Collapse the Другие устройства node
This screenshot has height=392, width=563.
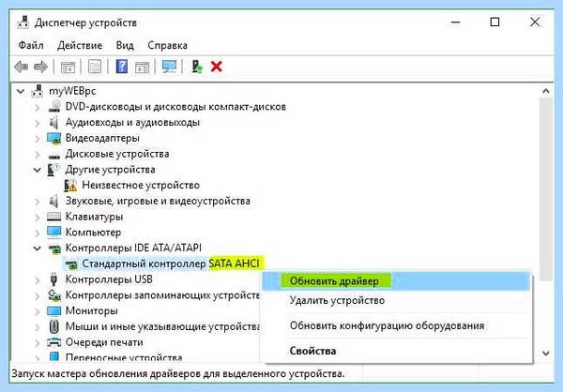(38, 170)
